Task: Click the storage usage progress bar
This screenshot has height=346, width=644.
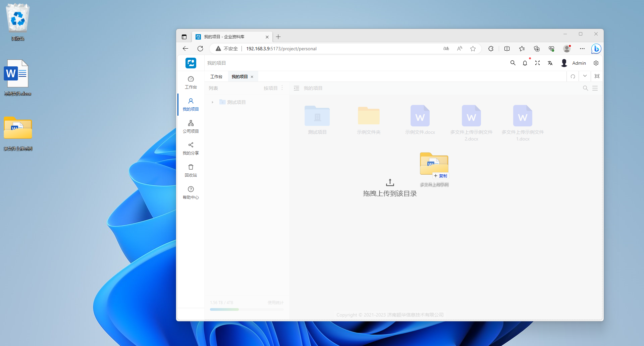Action: click(247, 309)
